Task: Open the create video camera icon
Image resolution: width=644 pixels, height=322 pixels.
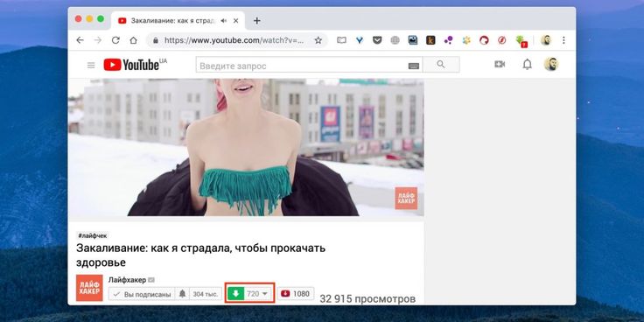Action: 500,65
